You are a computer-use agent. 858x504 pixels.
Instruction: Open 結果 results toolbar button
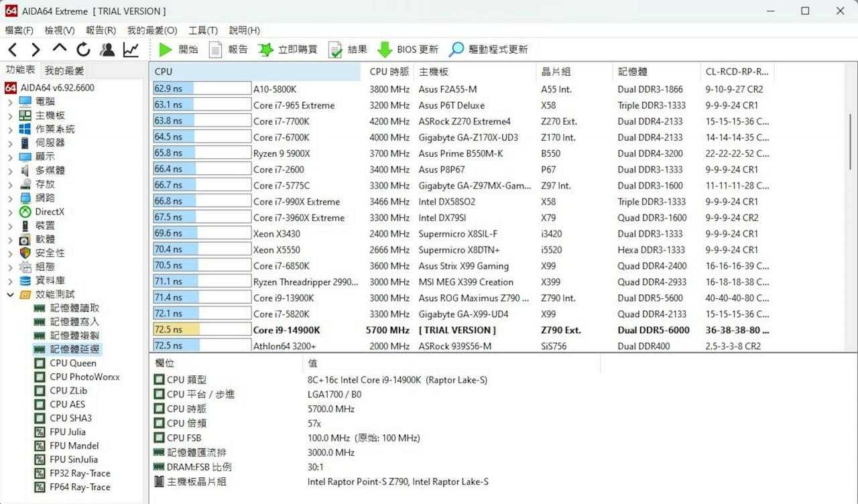coord(347,50)
